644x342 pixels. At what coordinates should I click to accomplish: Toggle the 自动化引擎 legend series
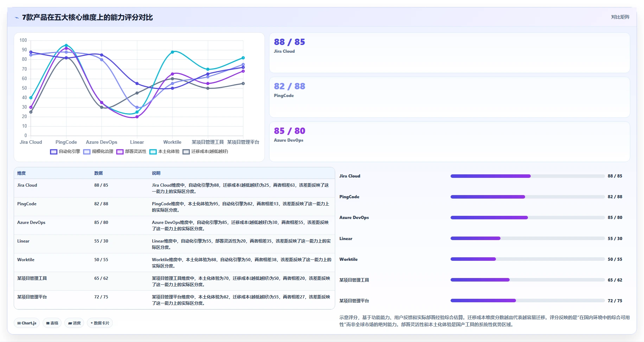coord(65,151)
